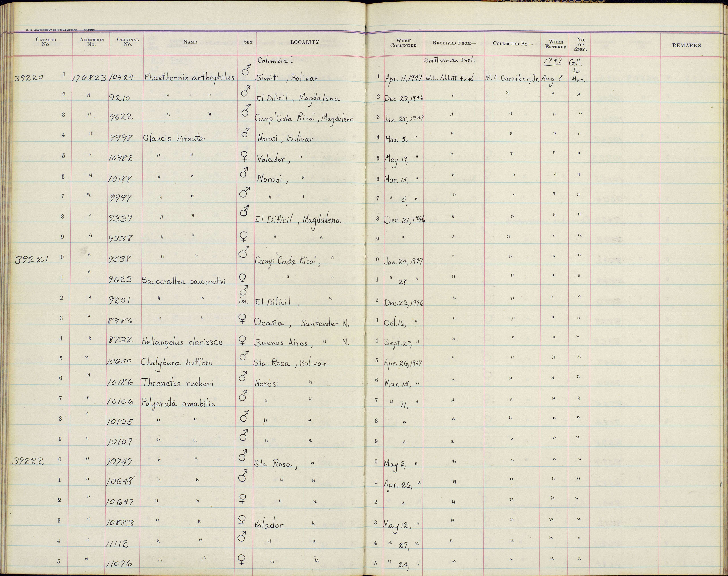Click original number 9538
Screen dimensions: 728x576
[x=120, y=259]
